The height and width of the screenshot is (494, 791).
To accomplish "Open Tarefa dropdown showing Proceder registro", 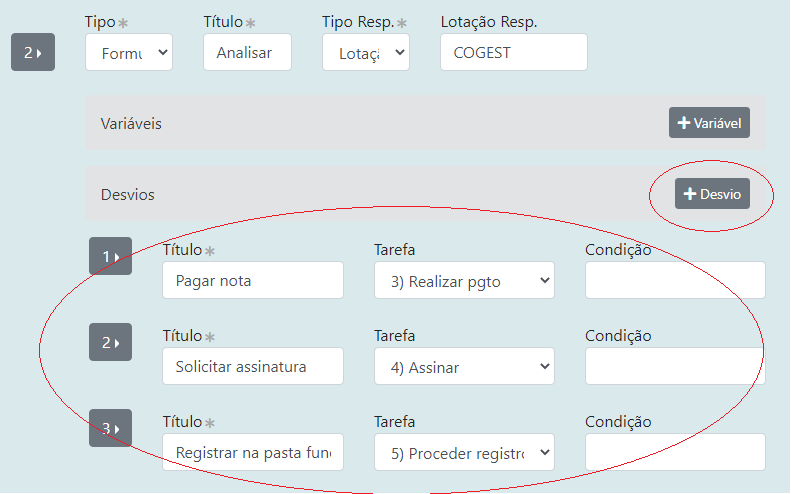I will 464,453.
